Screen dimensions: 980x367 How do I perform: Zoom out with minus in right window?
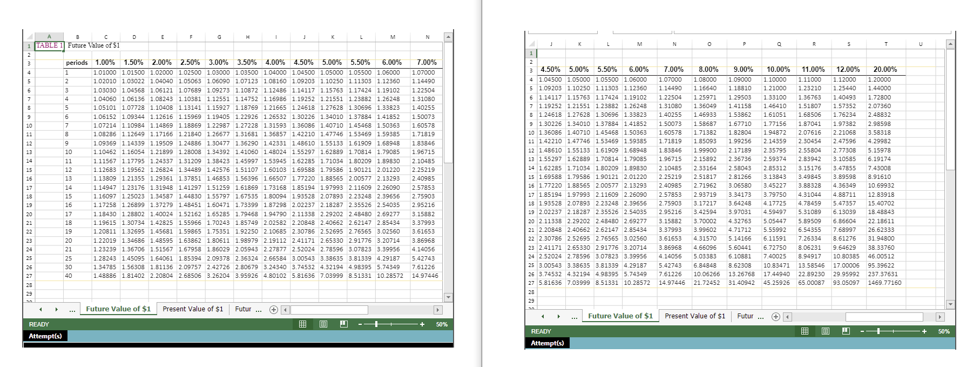[x=862, y=331]
